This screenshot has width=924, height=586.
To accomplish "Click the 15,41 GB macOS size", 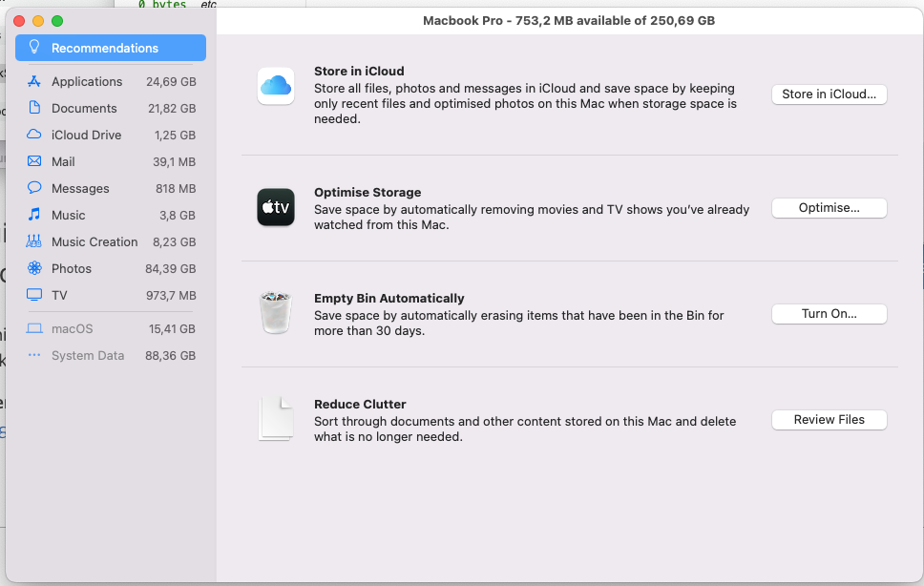I will pos(172,329).
